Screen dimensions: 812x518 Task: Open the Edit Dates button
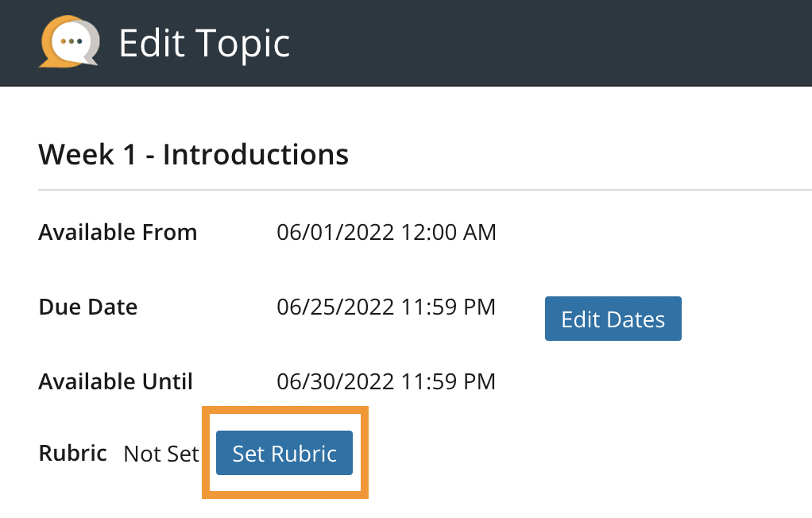click(613, 319)
